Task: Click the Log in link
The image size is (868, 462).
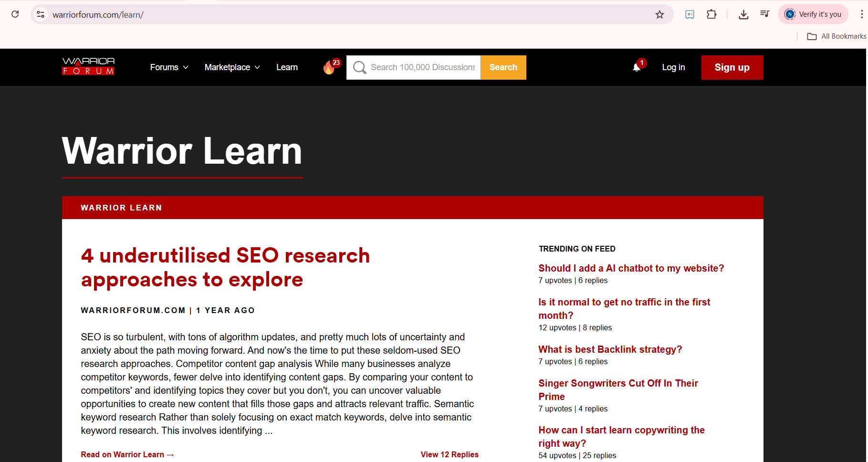Action: (x=673, y=67)
